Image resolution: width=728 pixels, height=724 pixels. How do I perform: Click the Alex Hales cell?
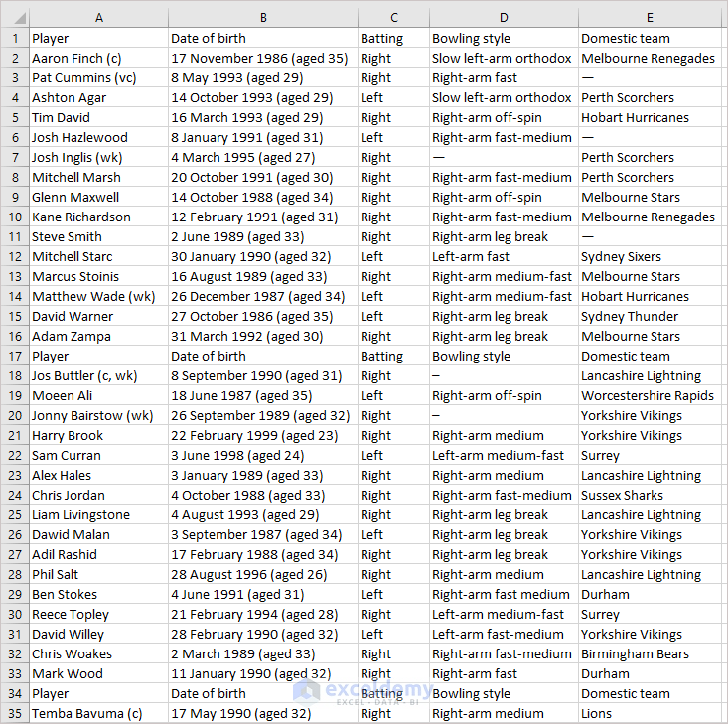98,476
